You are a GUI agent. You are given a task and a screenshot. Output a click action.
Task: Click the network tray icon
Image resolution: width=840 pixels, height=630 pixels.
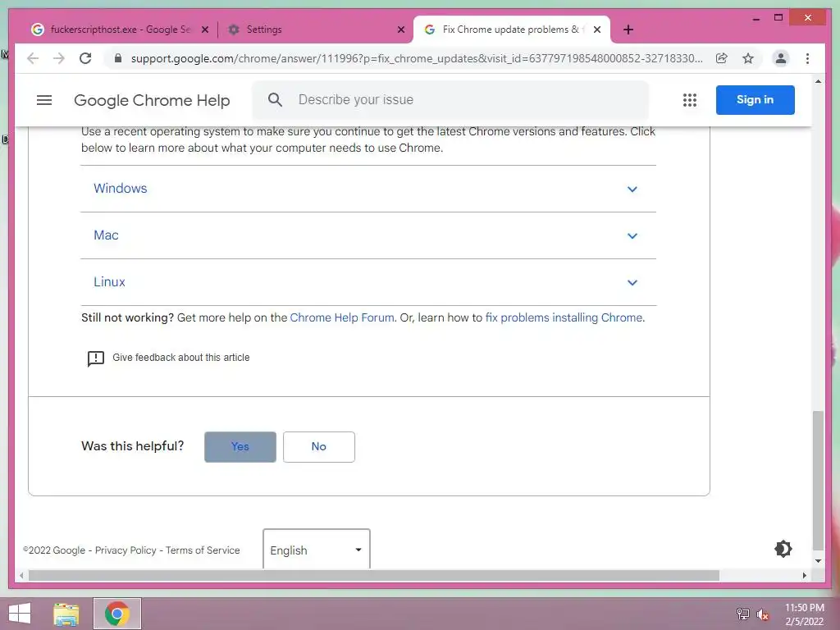tap(742, 614)
